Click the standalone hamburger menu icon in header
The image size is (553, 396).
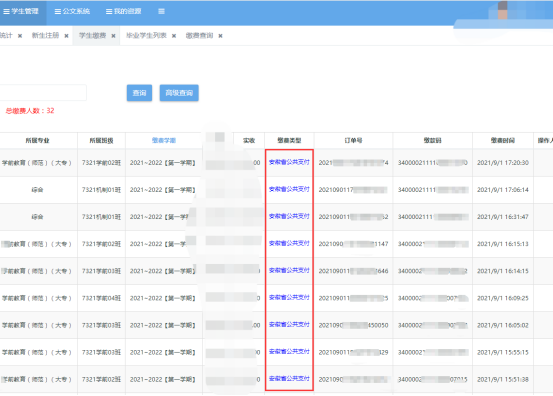click(x=161, y=11)
